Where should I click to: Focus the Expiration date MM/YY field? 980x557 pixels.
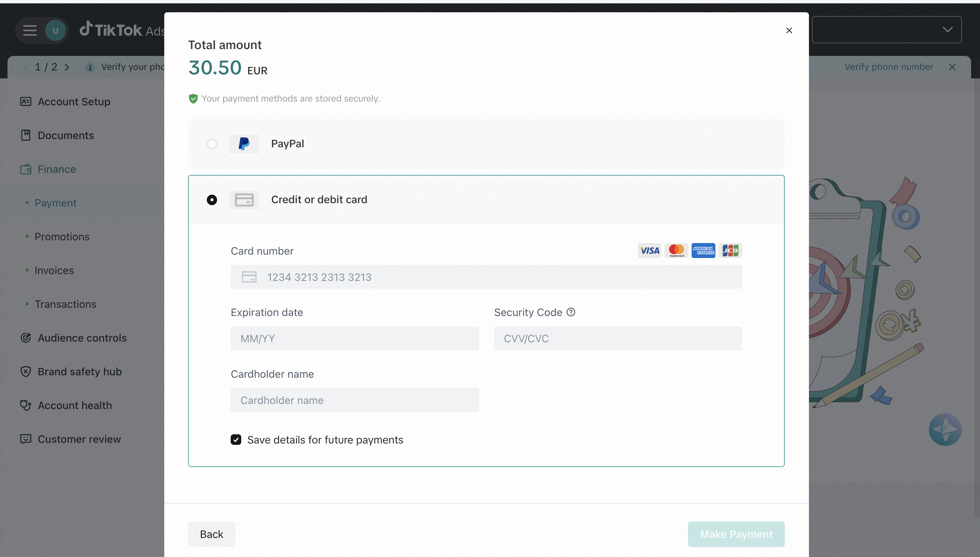point(354,338)
